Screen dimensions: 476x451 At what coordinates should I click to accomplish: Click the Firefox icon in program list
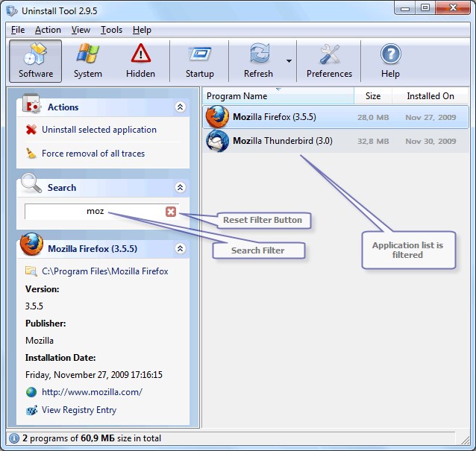pyautogui.click(x=217, y=117)
